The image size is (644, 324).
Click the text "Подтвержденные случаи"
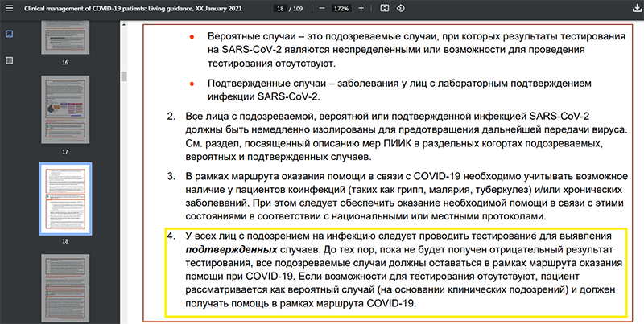[268, 84]
